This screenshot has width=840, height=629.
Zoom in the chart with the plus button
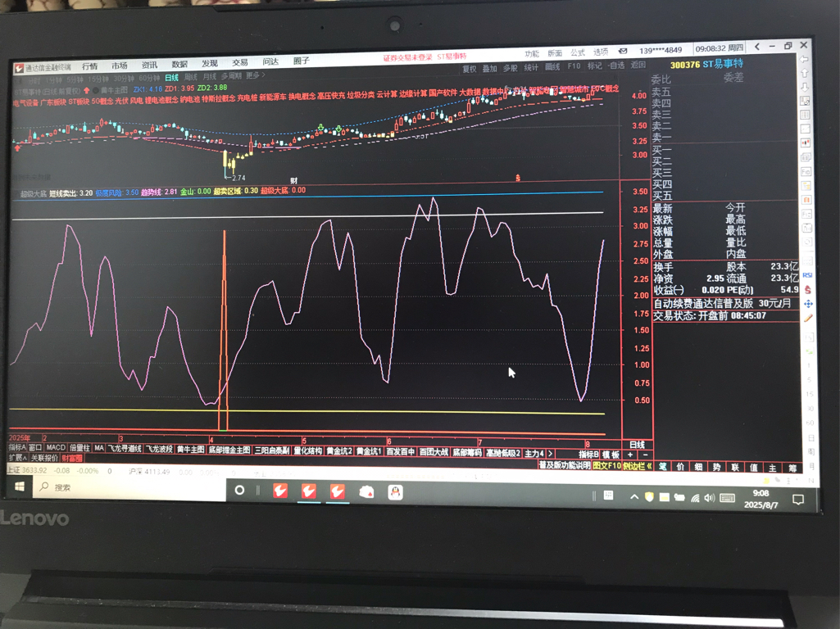pos(630,455)
